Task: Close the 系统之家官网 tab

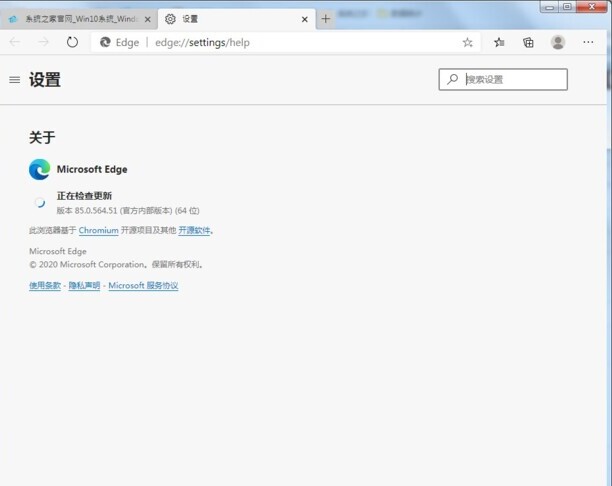Action: [x=148, y=19]
